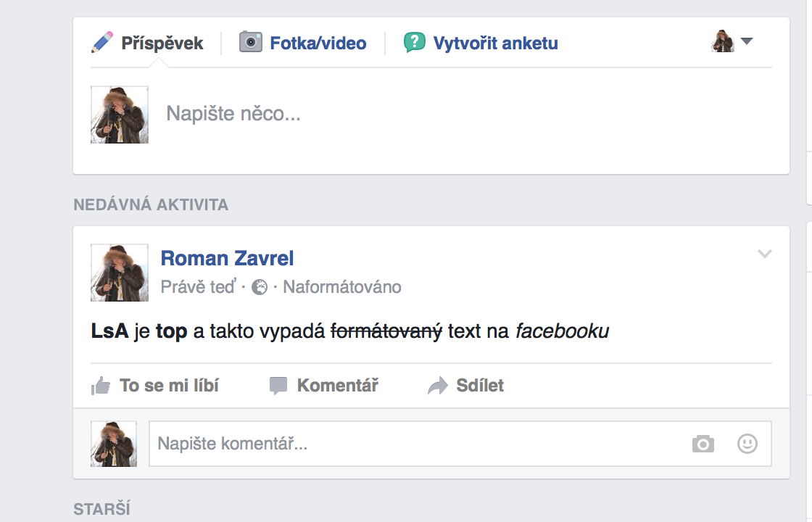Expand the post options chevron menu

coord(764,254)
